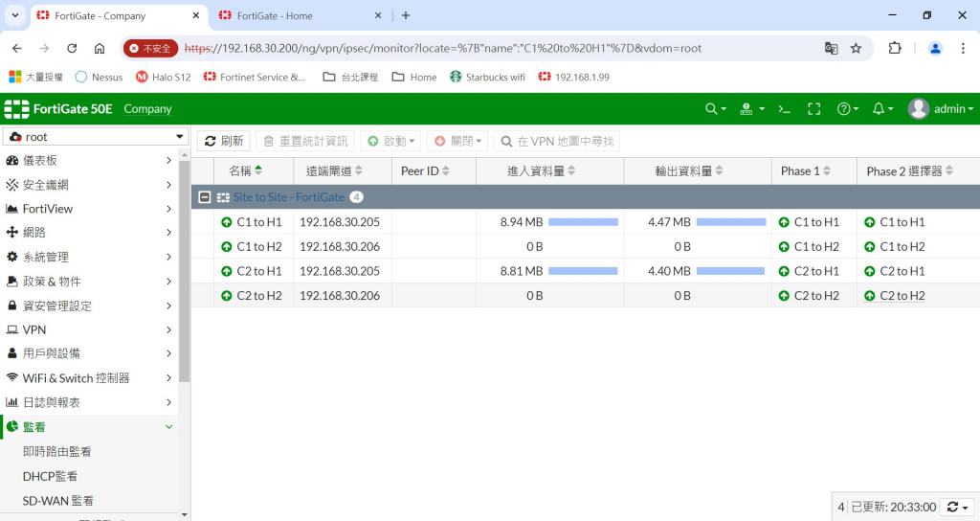Click the browser reload icon
Image resolution: width=980 pixels, height=521 pixels.
(72, 48)
